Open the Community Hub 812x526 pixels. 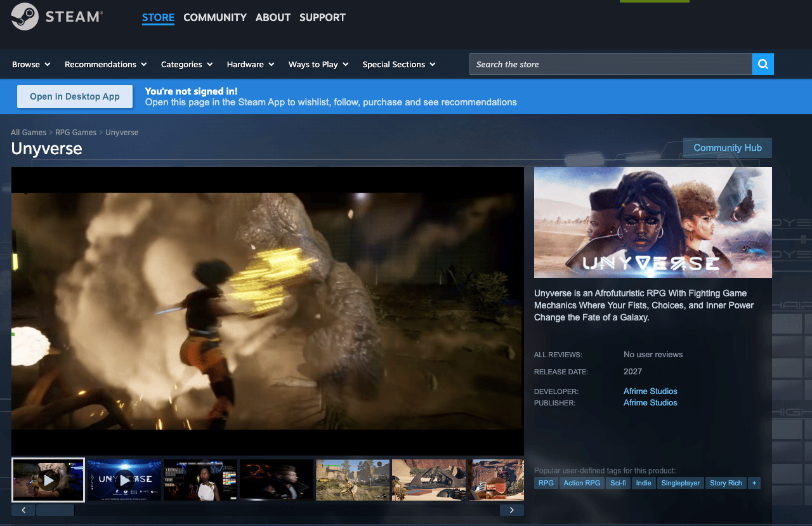[728, 148]
